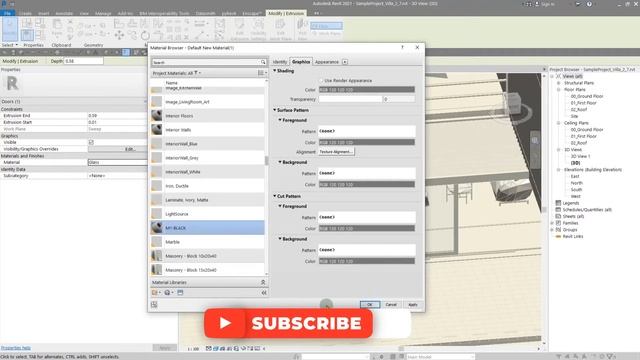
Task: Click the Transparency slider
Action: tap(350, 99)
